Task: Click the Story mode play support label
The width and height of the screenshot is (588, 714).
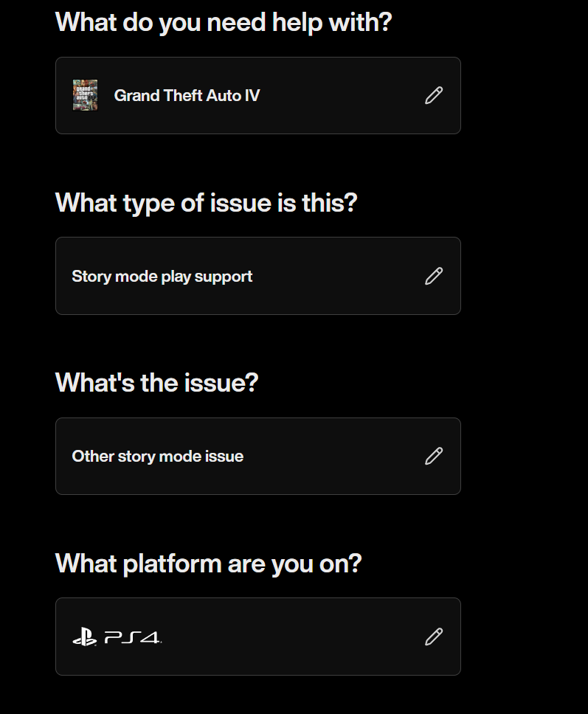Action: tap(162, 277)
